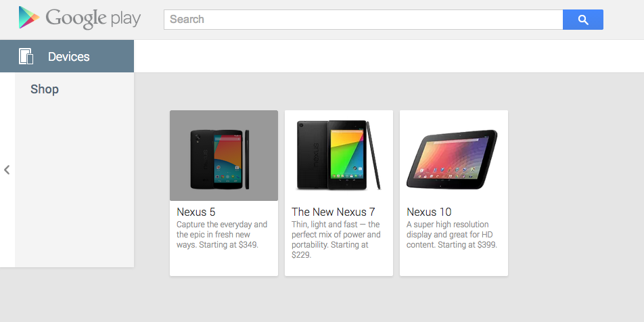Click the Google Play triangle logo
The height and width of the screenshot is (322, 644).
28,18
